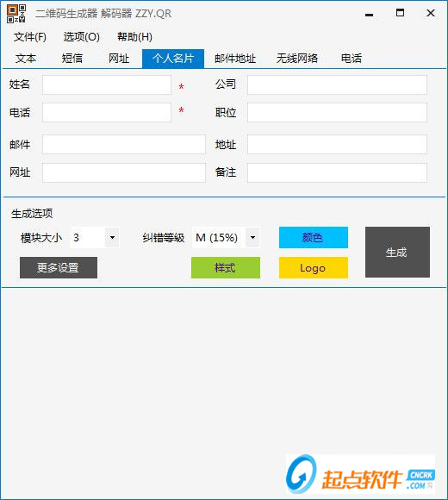Focus the 姓名 input field
The width and height of the screenshot is (448, 500).
(107, 84)
